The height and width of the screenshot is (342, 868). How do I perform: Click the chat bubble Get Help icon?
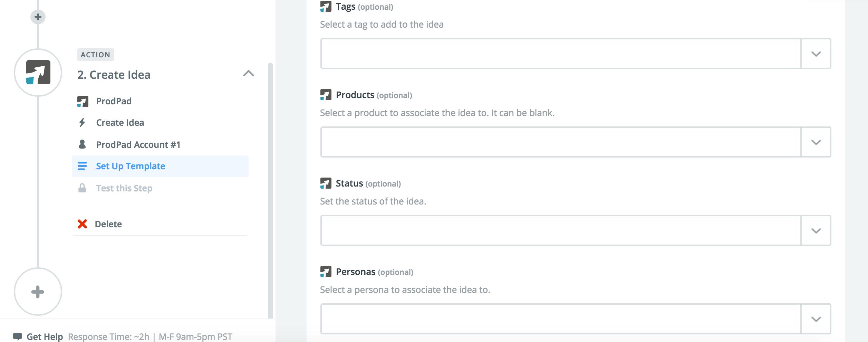coord(17,336)
